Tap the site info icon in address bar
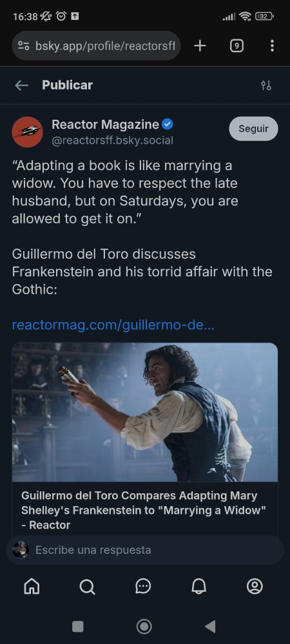 [x=23, y=46]
